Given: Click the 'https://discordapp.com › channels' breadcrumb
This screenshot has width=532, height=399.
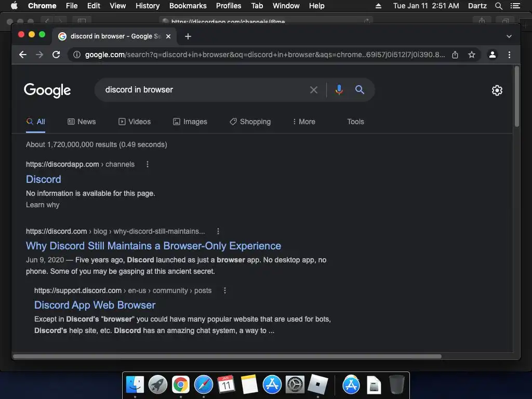Looking at the screenshot, I should [80, 164].
